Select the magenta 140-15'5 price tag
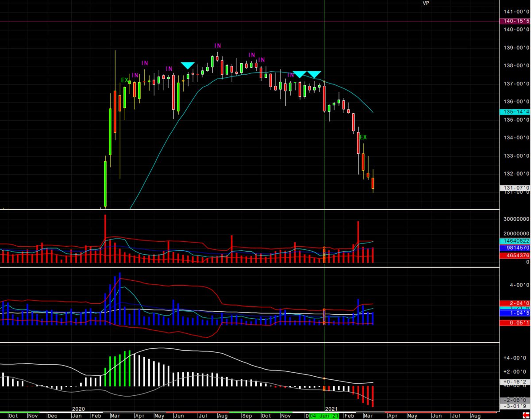531x420 pixels. click(x=515, y=21)
